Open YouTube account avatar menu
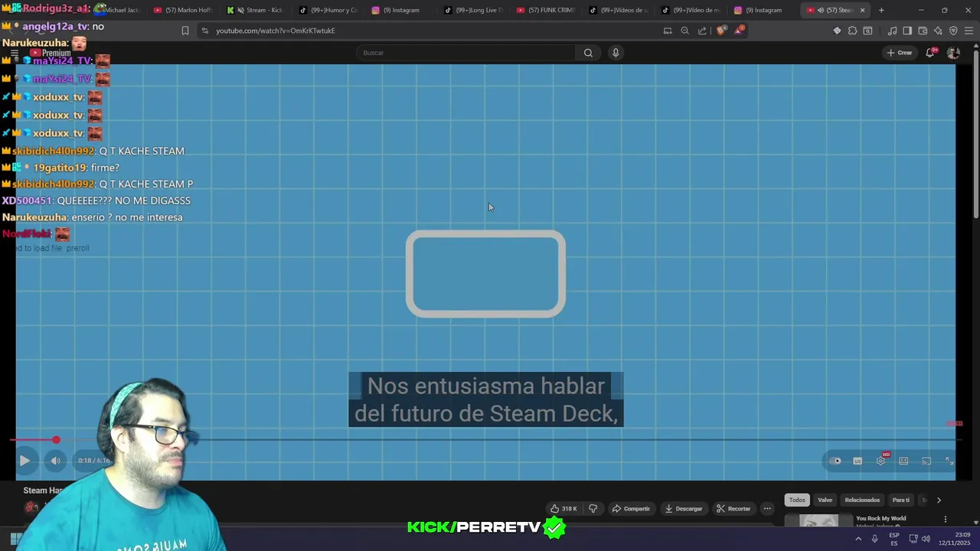 [x=953, y=53]
